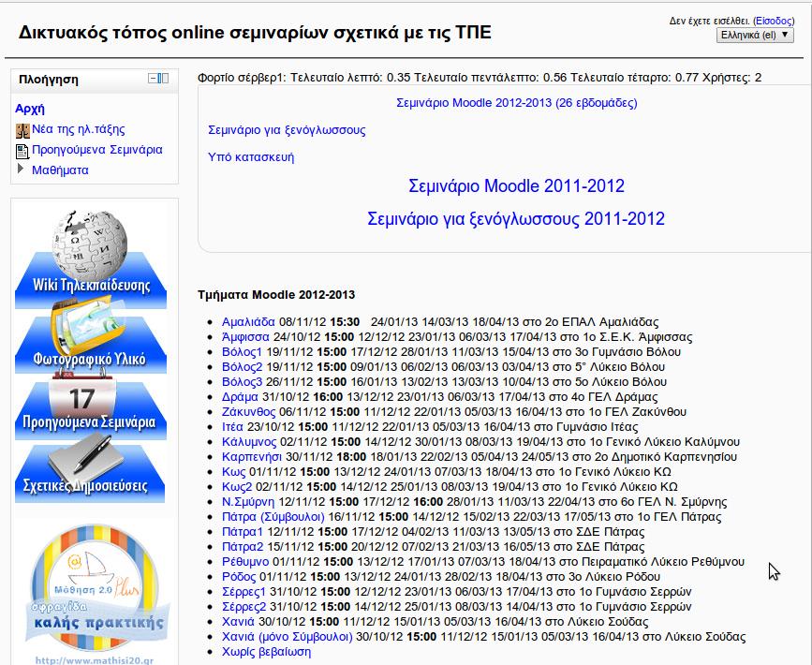Open the Κως2 class link
This screenshot has width=812, height=665.
(x=237, y=487)
